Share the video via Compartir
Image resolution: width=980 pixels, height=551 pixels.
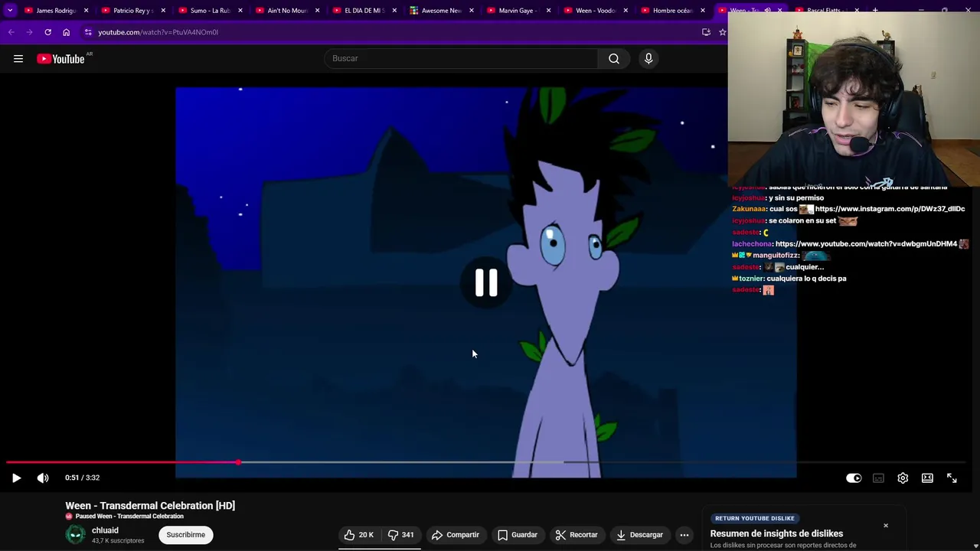pyautogui.click(x=456, y=535)
